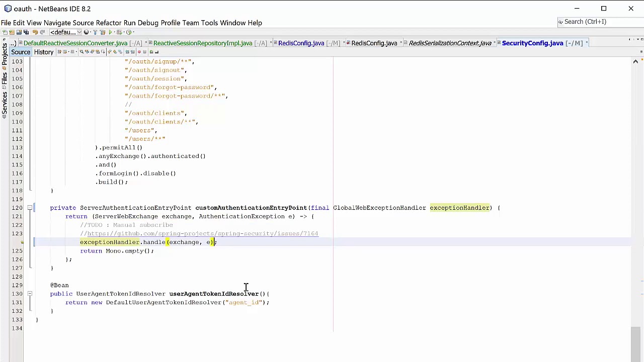Click the Save All icon
Image resolution: width=644 pixels, height=362 pixels.
pos(26,32)
